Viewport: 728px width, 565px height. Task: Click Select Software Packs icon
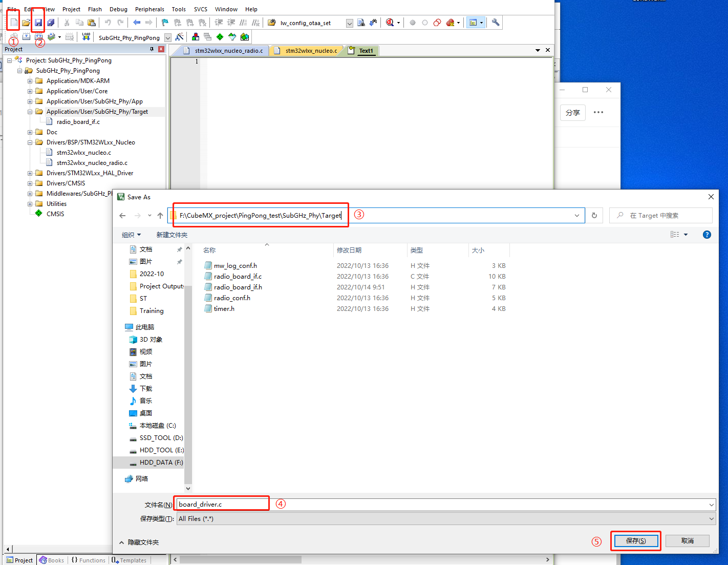pyautogui.click(x=232, y=37)
